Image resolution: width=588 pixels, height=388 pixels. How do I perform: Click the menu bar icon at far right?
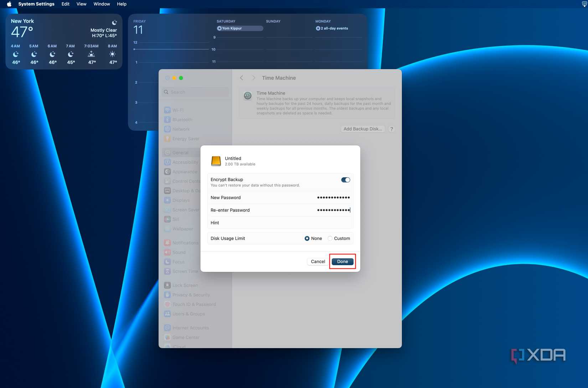point(584,4)
